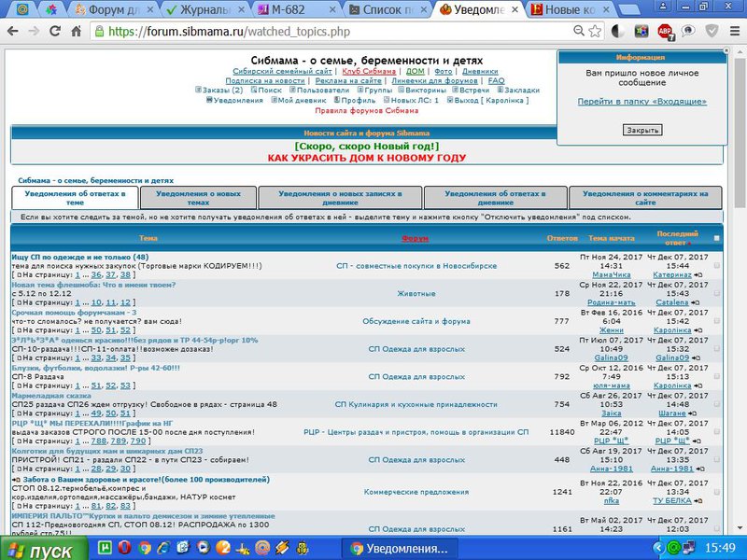Open the Adblock Plus ABP extension icon
The image size is (747, 560).
click(x=665, y=32)
